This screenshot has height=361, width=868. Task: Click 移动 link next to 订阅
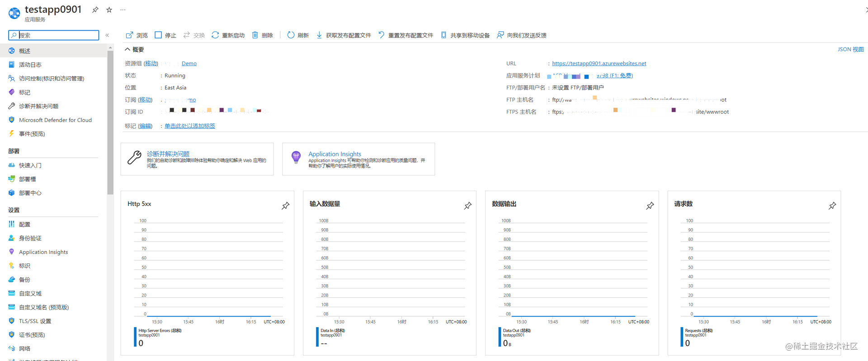[x=146, y=100]
